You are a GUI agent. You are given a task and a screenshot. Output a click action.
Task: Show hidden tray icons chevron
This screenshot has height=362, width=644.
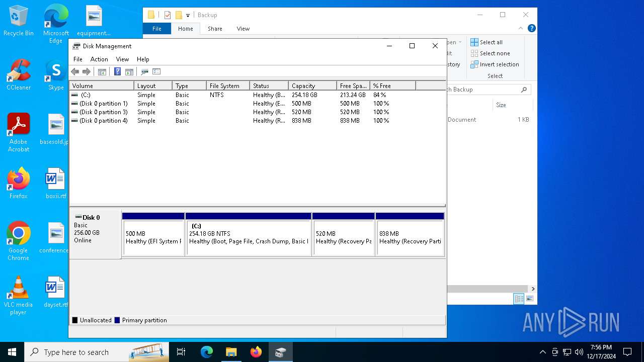[542, 352]
